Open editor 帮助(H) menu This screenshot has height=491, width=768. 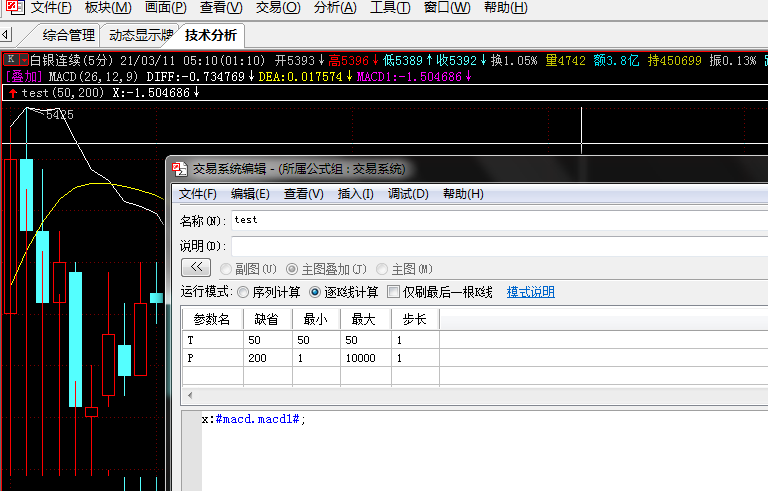pyautogui.click(x=463, y=194)
